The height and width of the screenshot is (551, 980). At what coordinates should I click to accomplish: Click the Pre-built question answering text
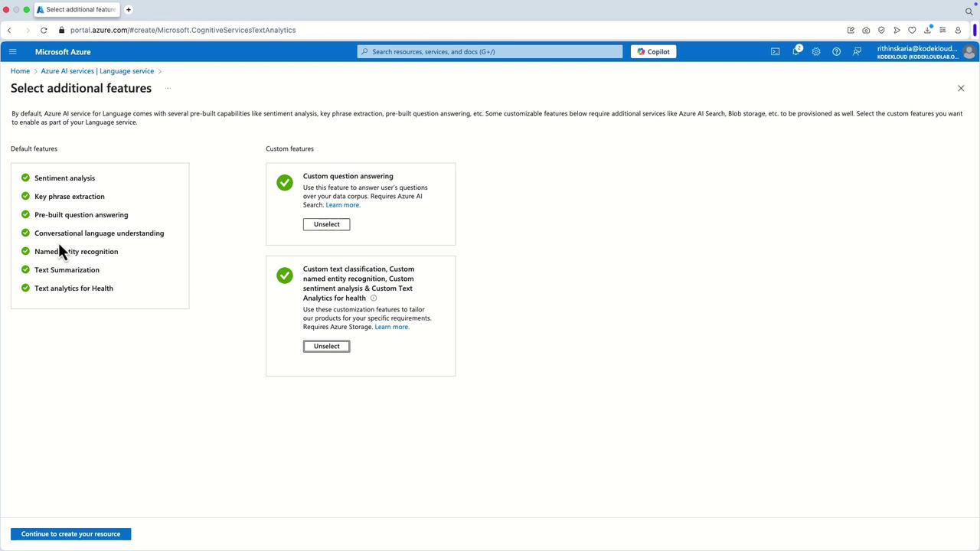coord(81,215)
